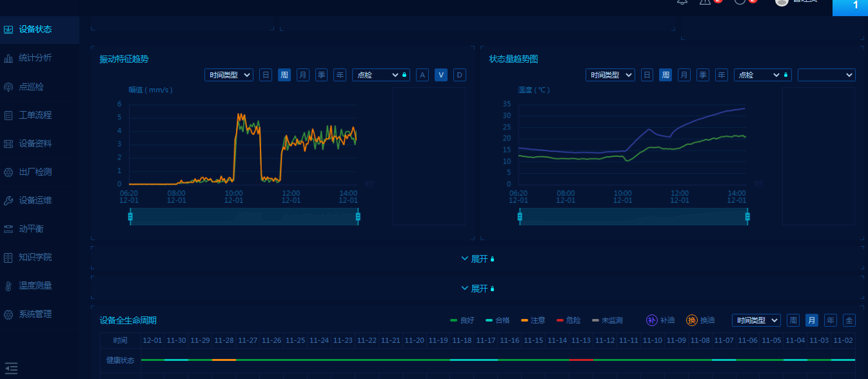The width and height of the screenshot is (868, 379).
Task: Collapse the sidebar using the bottom-left icon
Action: tap(11, 369)
